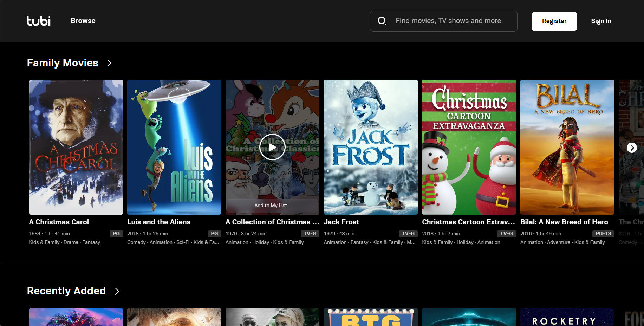
Task: Open the Rocketry poster in Recently Added
Action: point(567,317)
